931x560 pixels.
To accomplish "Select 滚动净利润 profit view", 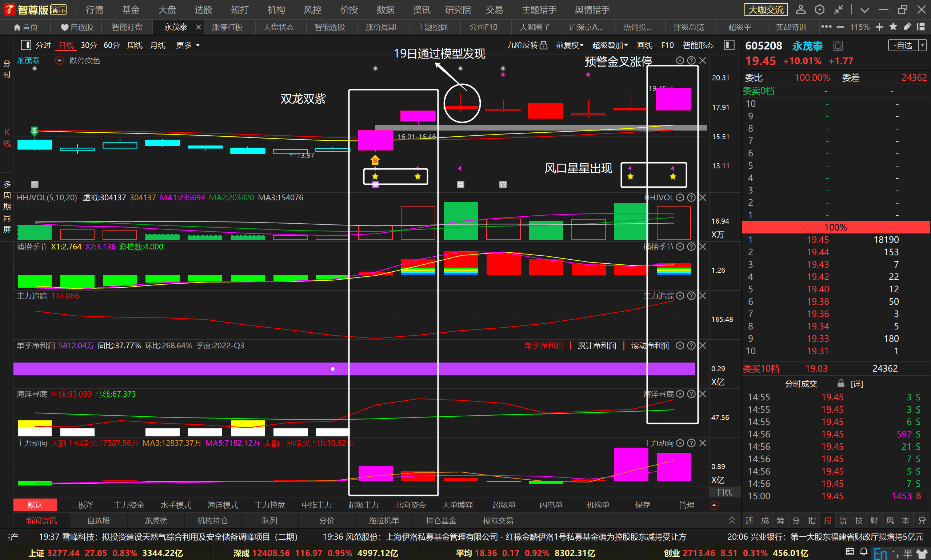I will [x=650, y=346].
